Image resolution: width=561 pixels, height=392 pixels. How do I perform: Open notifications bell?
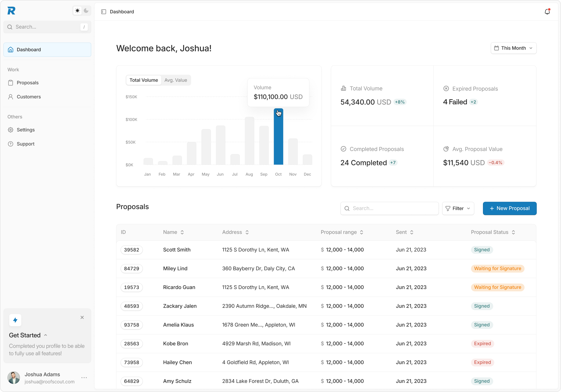(547, 11)
